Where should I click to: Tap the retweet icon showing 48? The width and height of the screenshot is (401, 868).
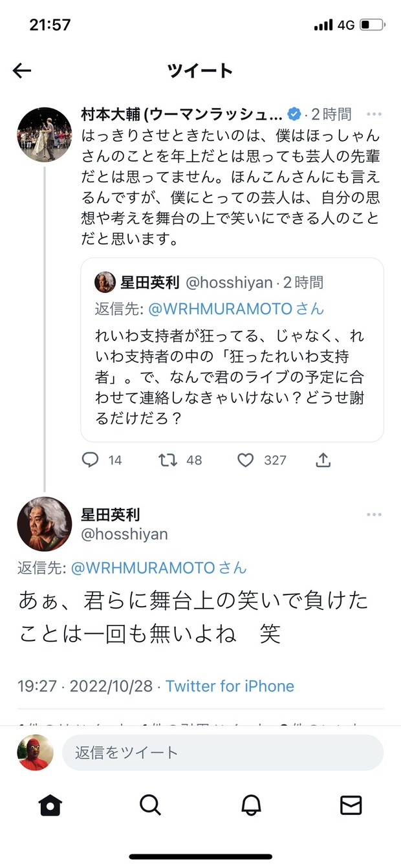point(168,460)
